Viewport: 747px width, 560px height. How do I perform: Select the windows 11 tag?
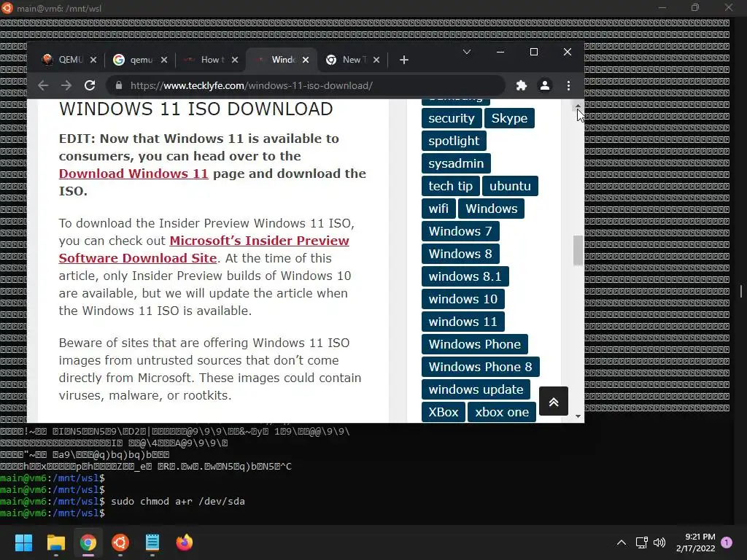[462, 322]
